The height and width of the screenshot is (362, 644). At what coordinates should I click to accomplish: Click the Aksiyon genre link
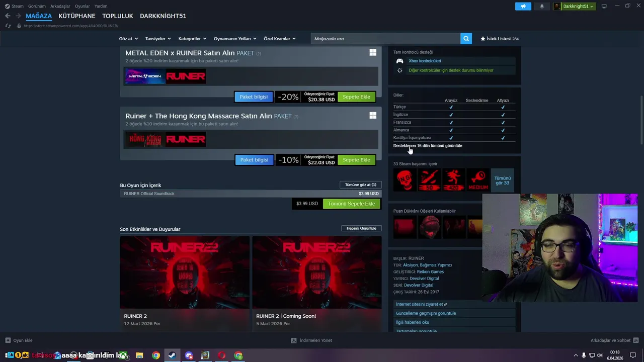coord(411,265)
